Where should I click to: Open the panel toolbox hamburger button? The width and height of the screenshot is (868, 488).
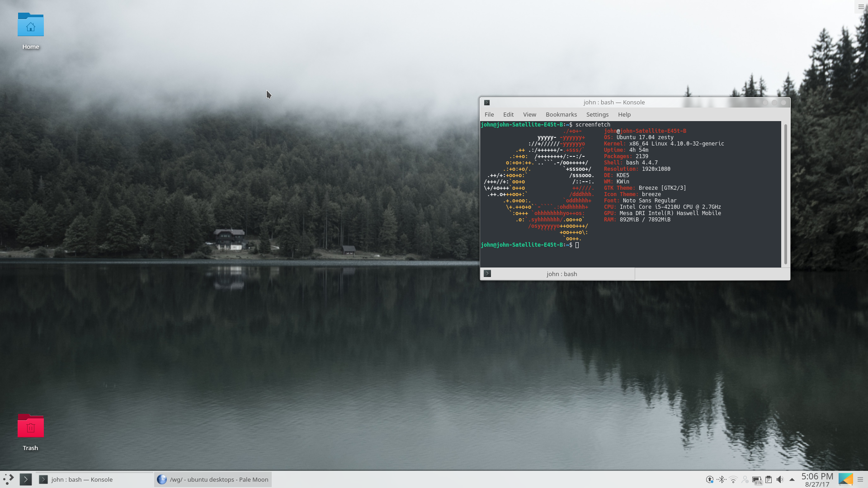click(x=860, y=479)
